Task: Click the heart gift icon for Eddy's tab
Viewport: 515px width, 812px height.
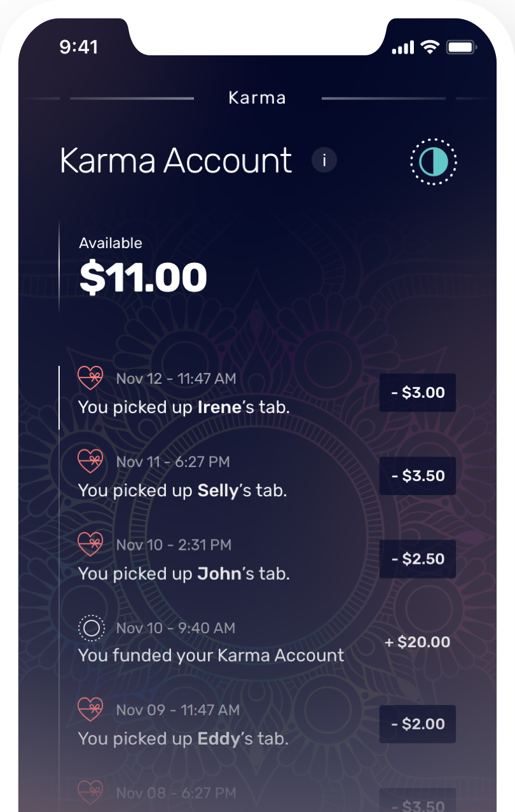Action: 90,710
